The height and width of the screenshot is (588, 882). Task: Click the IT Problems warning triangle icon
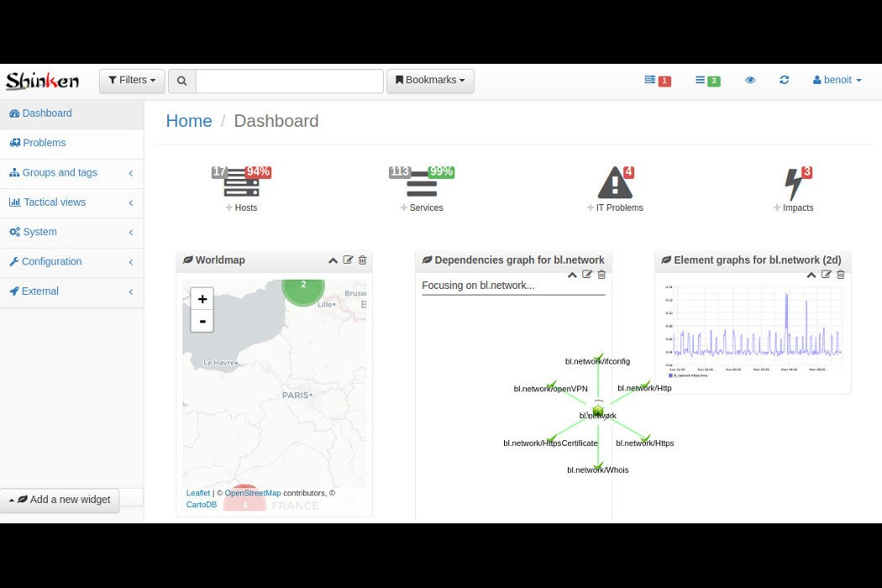tap(615, 182)
